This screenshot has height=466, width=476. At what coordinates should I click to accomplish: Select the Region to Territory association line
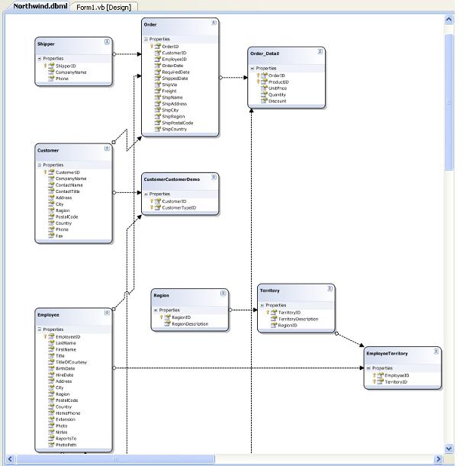tap(243, 310)
